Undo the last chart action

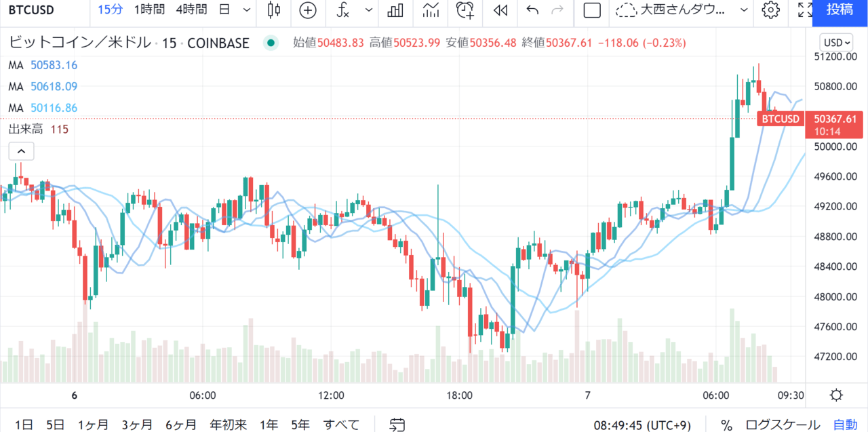click(x=532, y=10)
